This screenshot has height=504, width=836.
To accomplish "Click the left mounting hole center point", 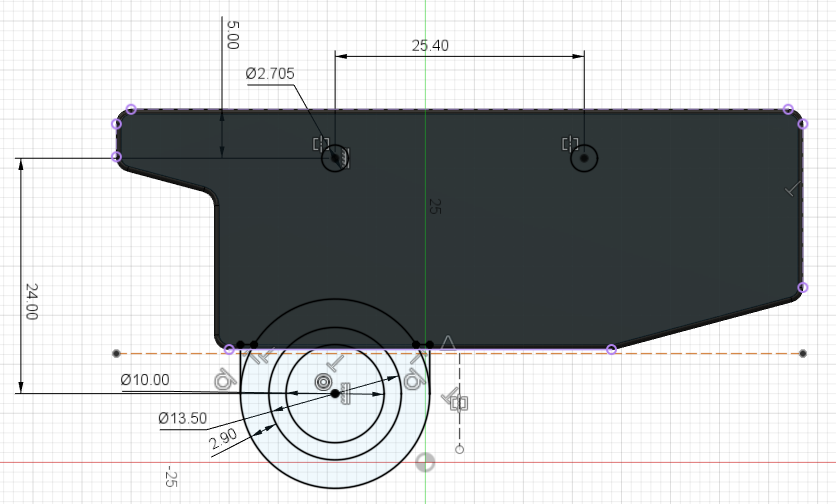I will pyautogui.click(x=335, y=158).
